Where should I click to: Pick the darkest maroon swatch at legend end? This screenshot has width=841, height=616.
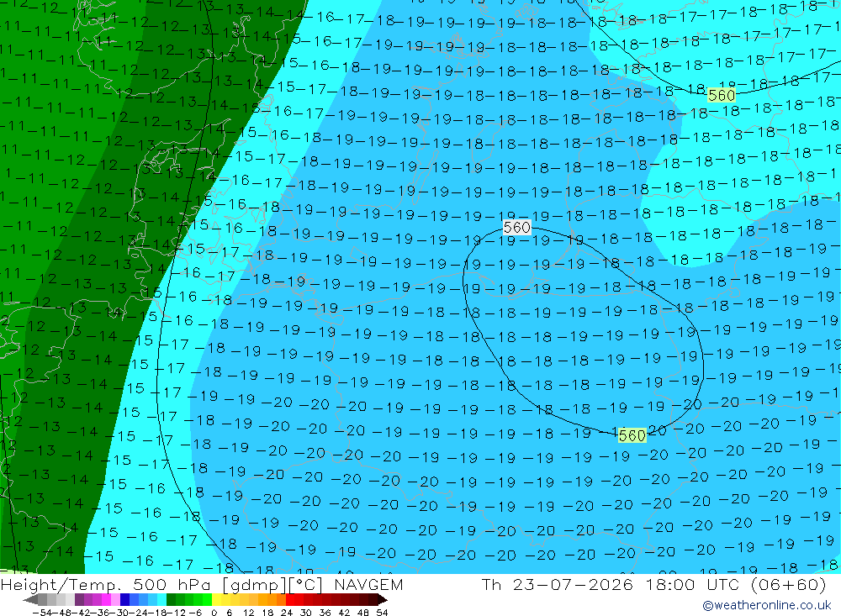[373, 599]
